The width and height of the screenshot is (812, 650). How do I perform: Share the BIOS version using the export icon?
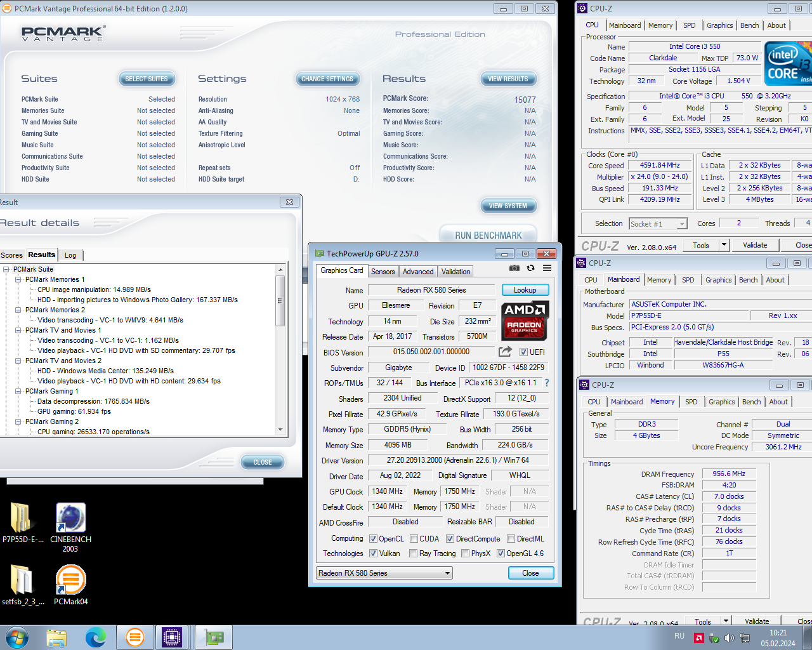click(x=505, y=352)
